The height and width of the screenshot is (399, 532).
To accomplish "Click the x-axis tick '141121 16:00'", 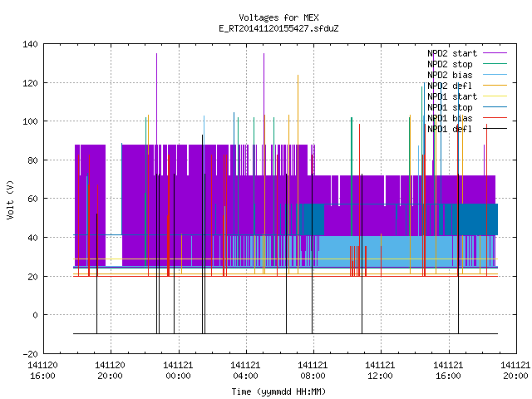I will pos(449,371).
